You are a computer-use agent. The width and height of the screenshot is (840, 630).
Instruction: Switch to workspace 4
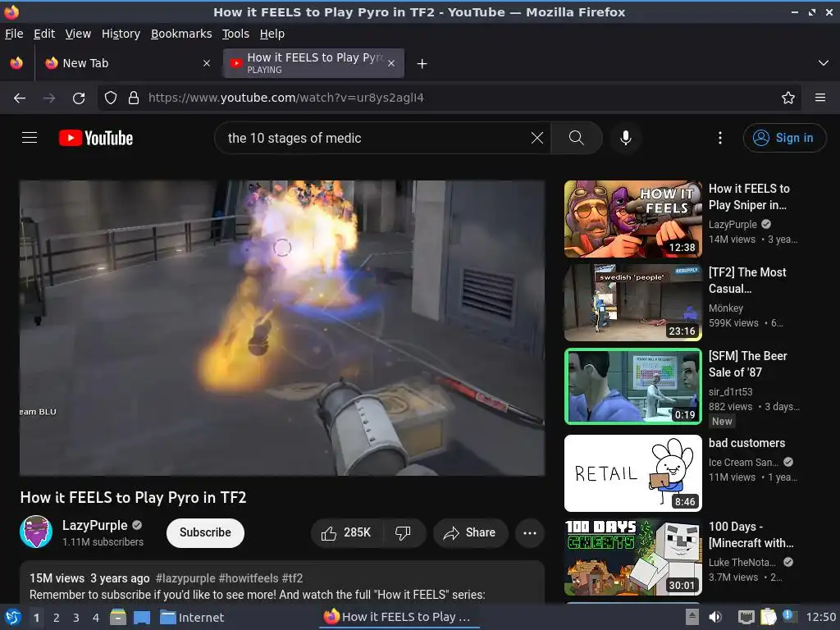96,618
